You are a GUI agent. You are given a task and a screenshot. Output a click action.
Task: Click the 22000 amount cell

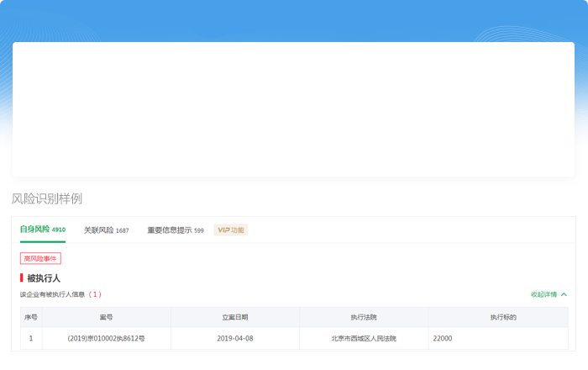pos(443,338)
